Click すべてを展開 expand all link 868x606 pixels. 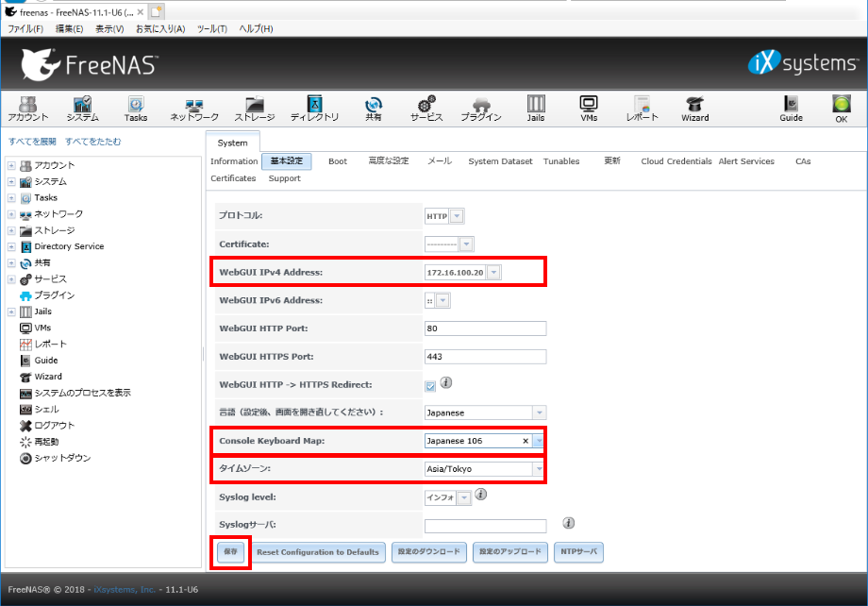pos(32,142)
